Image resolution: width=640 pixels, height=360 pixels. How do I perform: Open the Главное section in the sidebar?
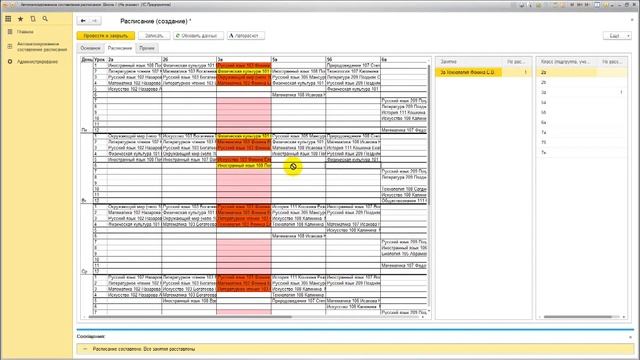coord(25,31)
